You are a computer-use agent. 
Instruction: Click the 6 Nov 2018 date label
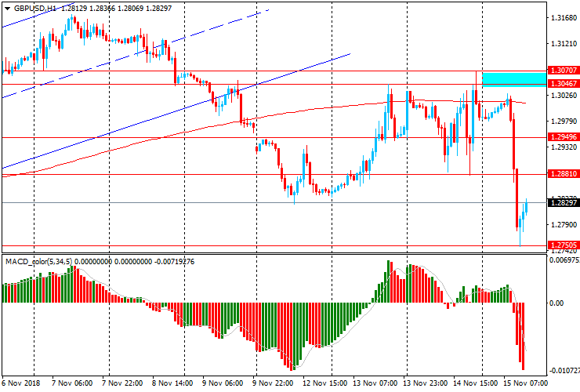(x=22, y=384)
